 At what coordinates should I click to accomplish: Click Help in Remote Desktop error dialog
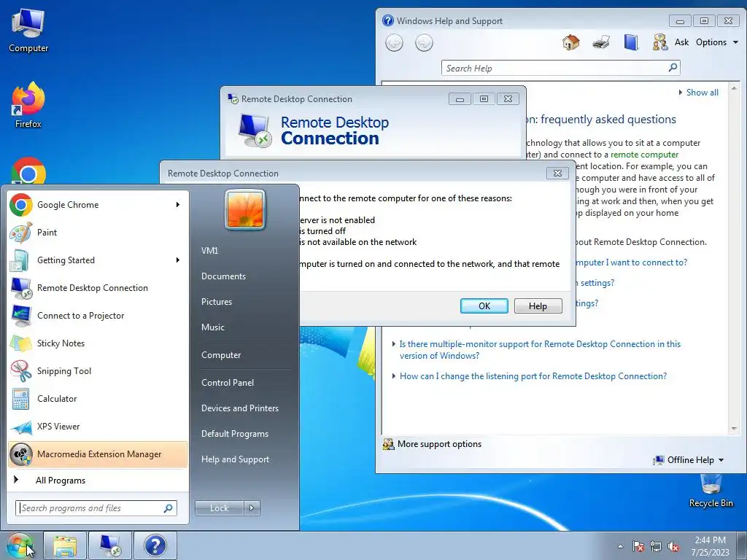pyautogui.click(x=538, y=306)
